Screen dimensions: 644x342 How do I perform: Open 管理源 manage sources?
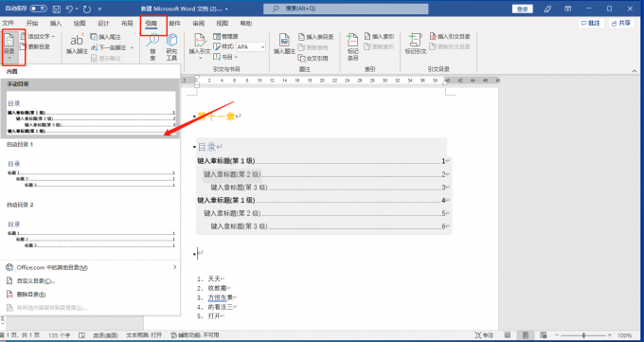tap(226, 37)
